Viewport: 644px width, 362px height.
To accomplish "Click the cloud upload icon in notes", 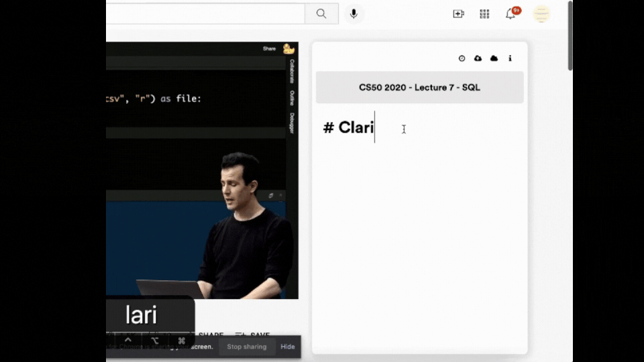I will (x=478, y=58).
